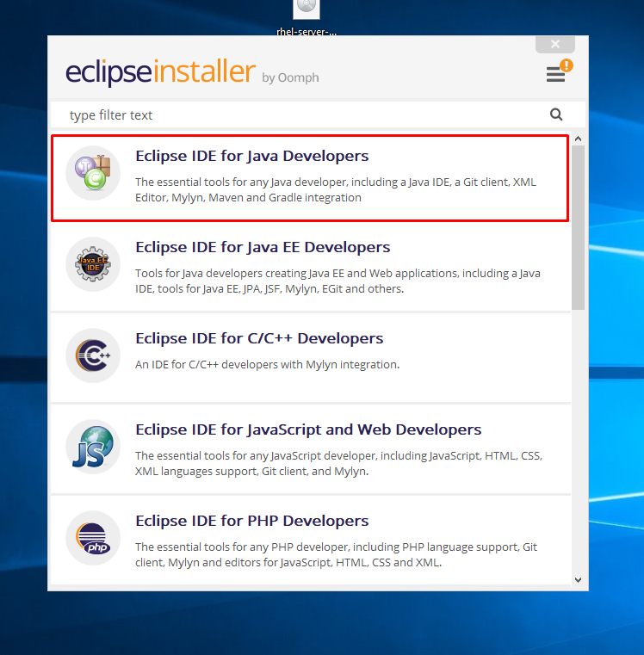The image size is (644, 655).
Task: Click JavaScript description mentioning HTML, CSS
Action: click(338, 463)
